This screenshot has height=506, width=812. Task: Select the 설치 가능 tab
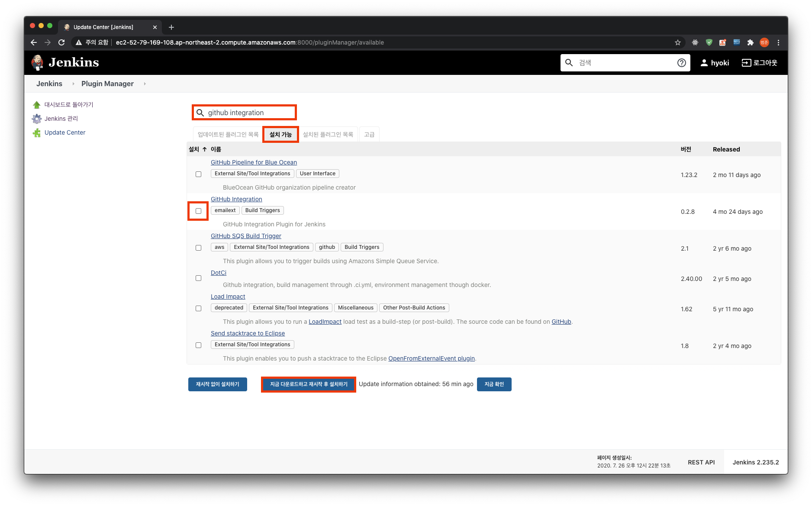(x=280, y=135)
